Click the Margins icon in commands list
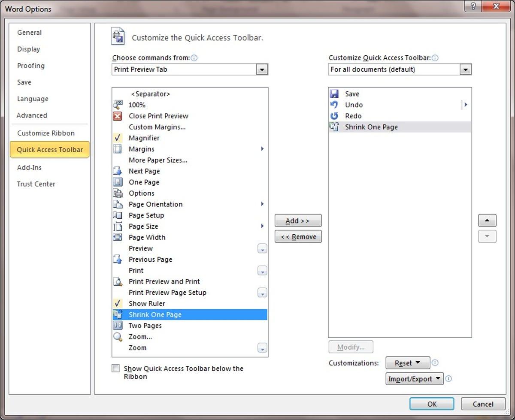515x420 pixels. (118, 149)
